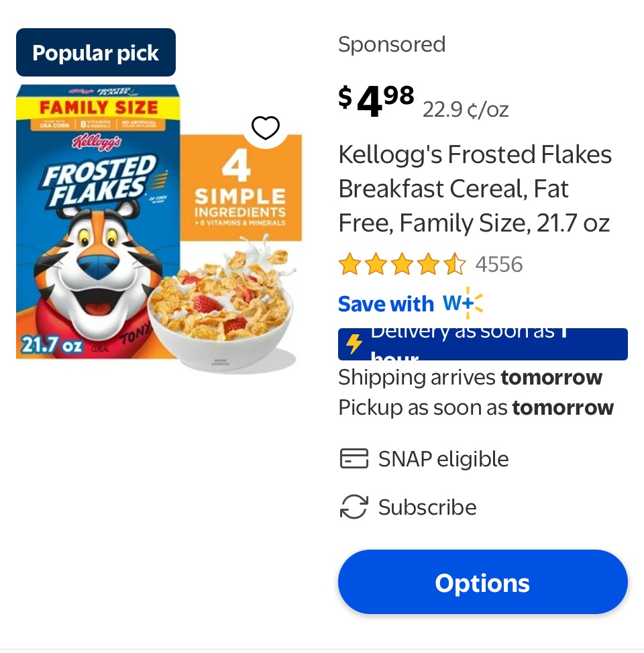
Task: Click Pickup as soon as tomorrow text
Action: coord(476,407)
